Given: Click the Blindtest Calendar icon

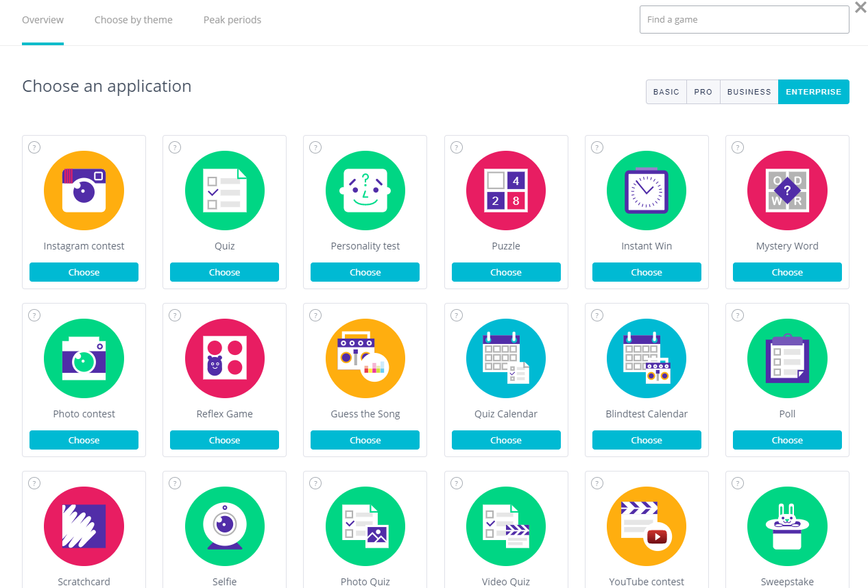Looking at the screenshot, I should pos(647,358).
